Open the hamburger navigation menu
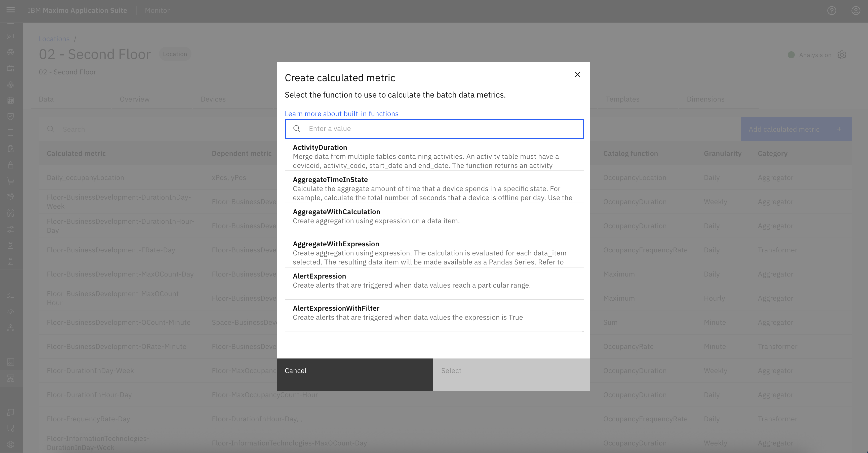The image size is (868, 453). pyautogui.click(x=11, y=11)
